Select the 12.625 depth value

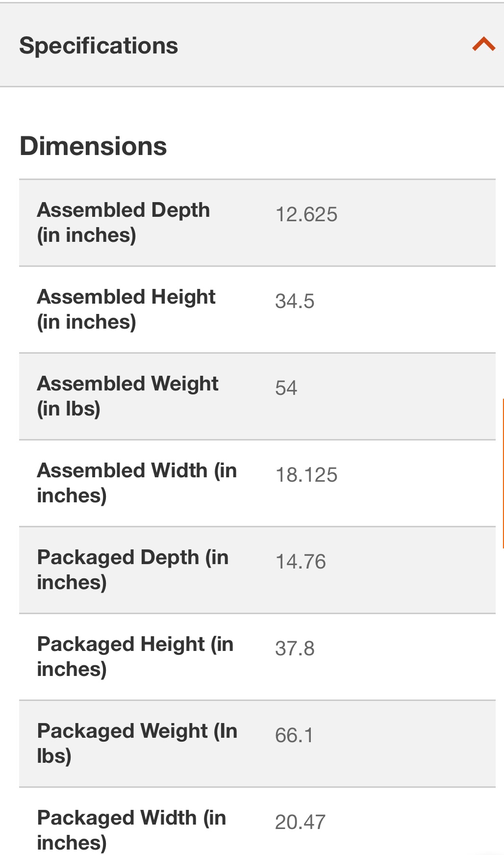click(306, 214)
